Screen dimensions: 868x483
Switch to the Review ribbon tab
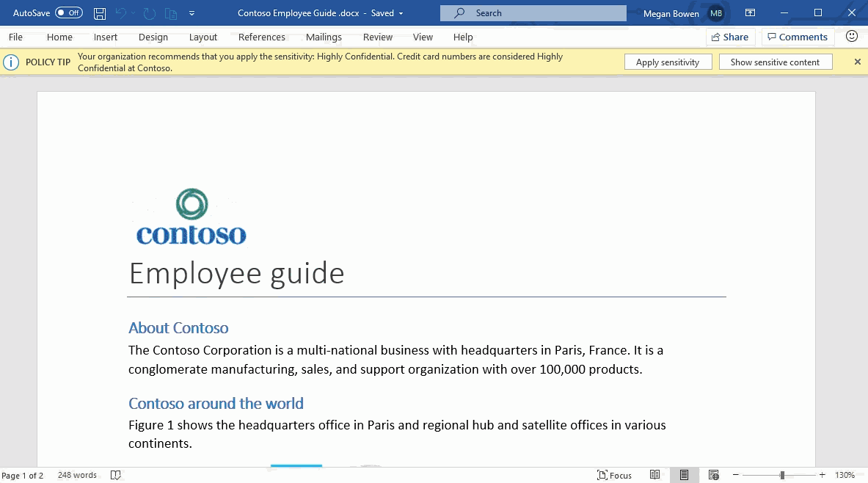377,37
